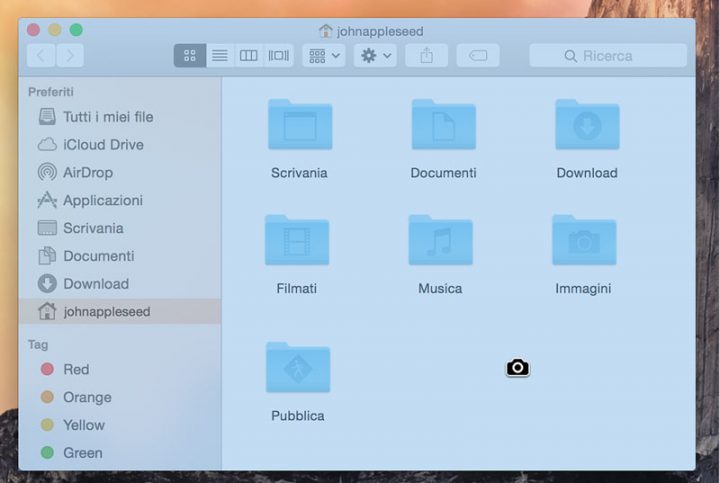Zoom the Finder window with green button
This screenshot has width=720, height=483.
(x=76, y=30)
